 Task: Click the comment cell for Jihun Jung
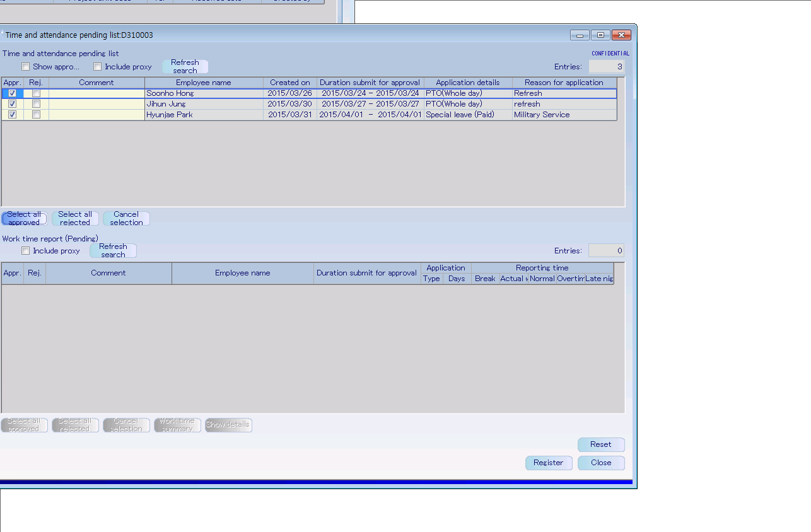point(96,104)
